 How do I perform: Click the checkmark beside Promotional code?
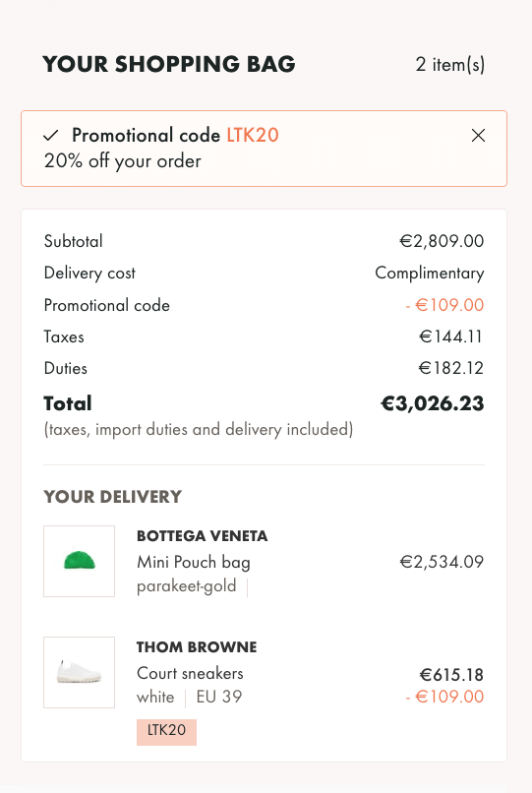51,136
